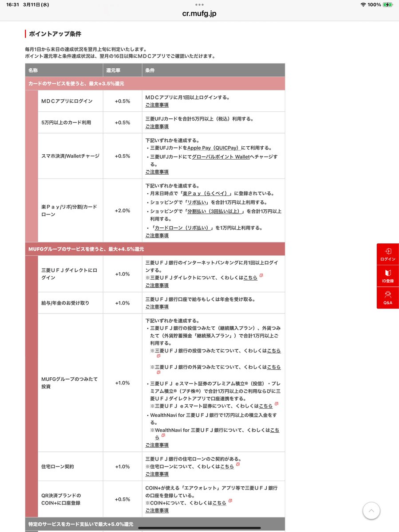Image resolution: width=399 pixels, height=532 pixels.
Task: Tap external-link icon beside 三菱UFJダイレクト こちら
Action: coord(261,275)
